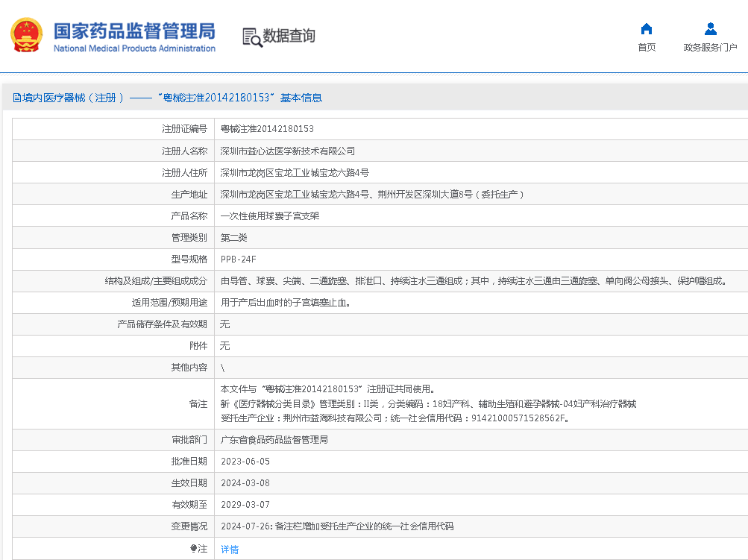This screenshot has width=748, height=560.
Task: Click the 批准日期 label
Action: pos(189,462)
